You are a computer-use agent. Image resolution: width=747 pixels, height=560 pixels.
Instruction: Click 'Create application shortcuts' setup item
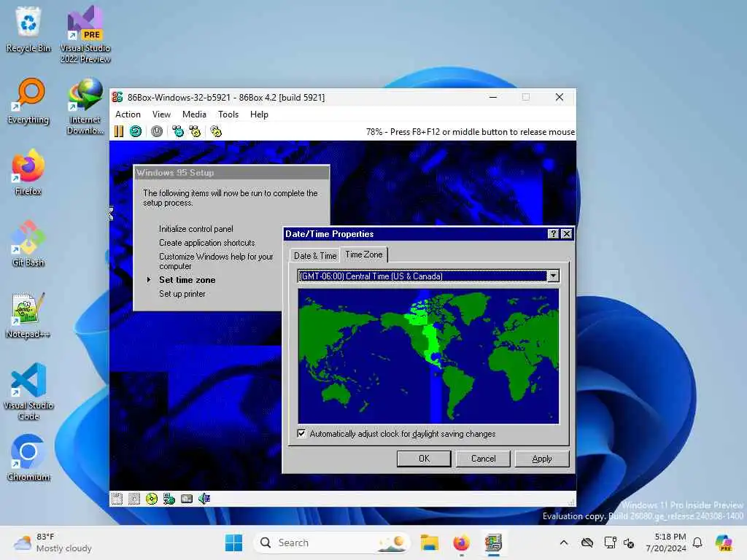(x=206, y=243)
